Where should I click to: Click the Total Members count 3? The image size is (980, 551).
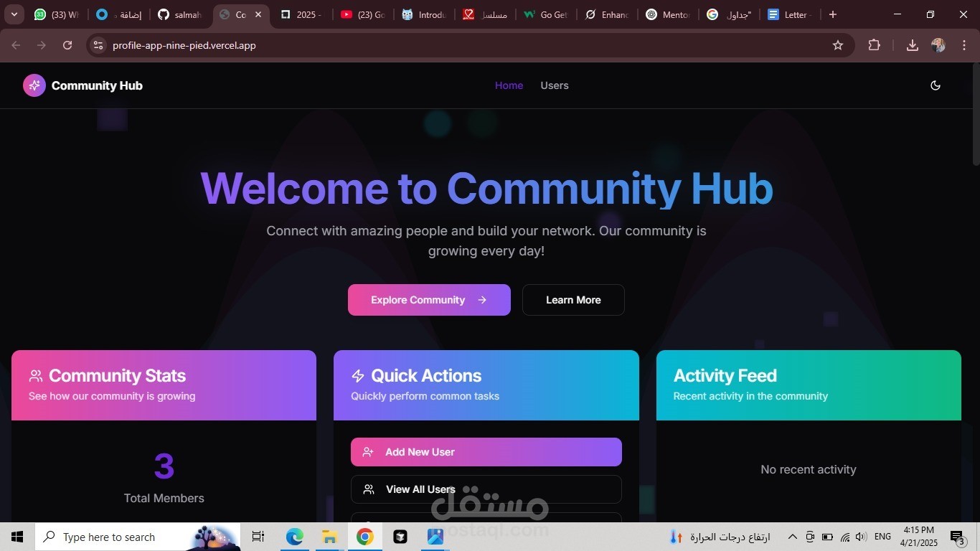[164, 466]
